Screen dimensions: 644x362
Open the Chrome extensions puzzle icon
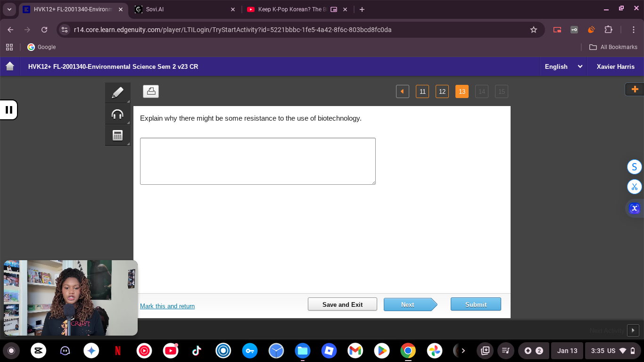click(x=608, y=30)
